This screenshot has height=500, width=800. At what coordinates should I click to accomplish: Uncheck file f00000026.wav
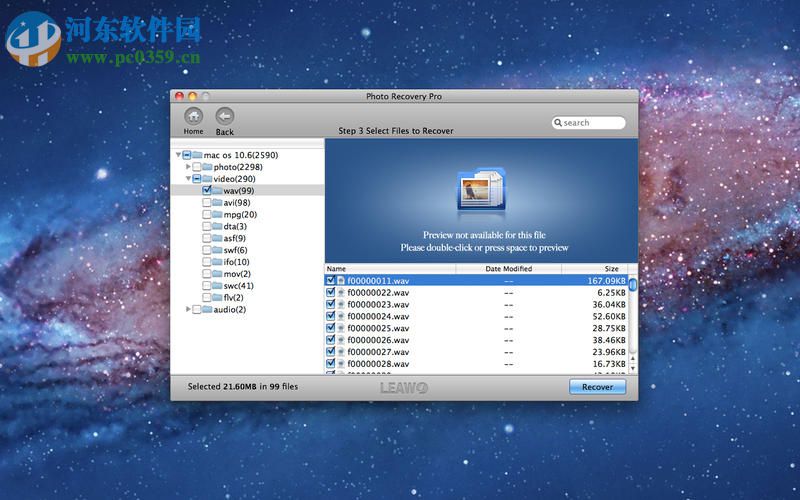(331, 340)
